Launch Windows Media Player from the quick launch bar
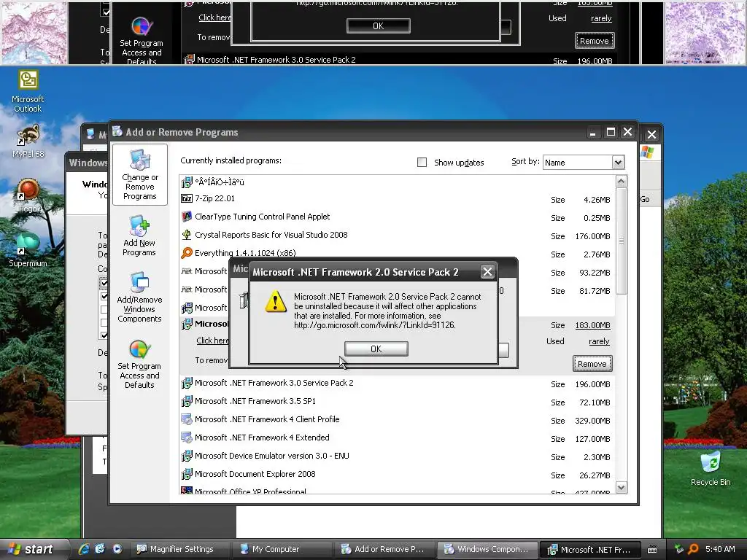The height and width of the screenshot is (560, 747). [117, 549]
